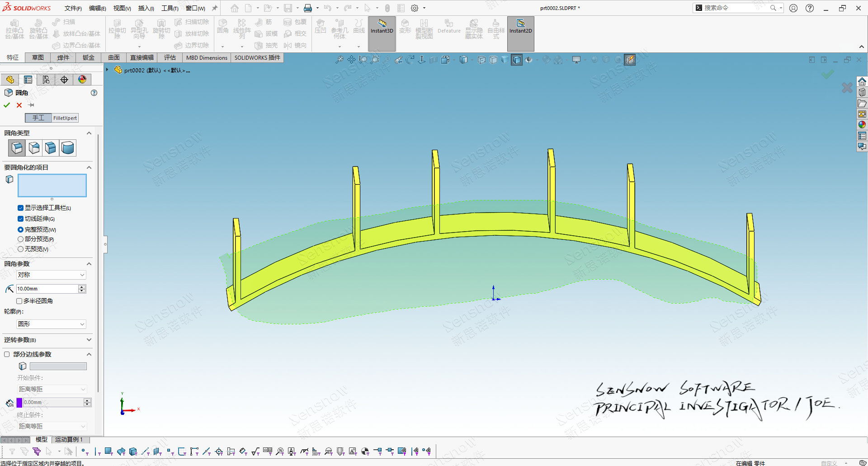Open the 对称 fillet method dropdown

pyautogui.click(x=51, y=275)
